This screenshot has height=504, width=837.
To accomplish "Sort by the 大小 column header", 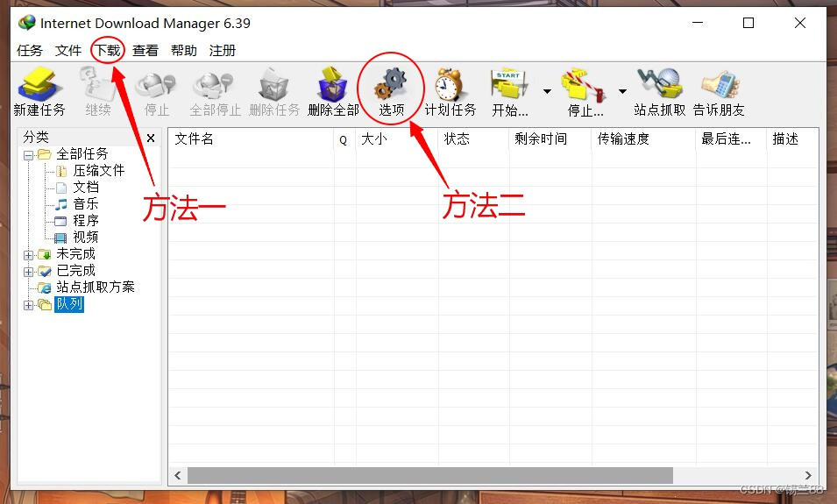I will tap(397, 139).
